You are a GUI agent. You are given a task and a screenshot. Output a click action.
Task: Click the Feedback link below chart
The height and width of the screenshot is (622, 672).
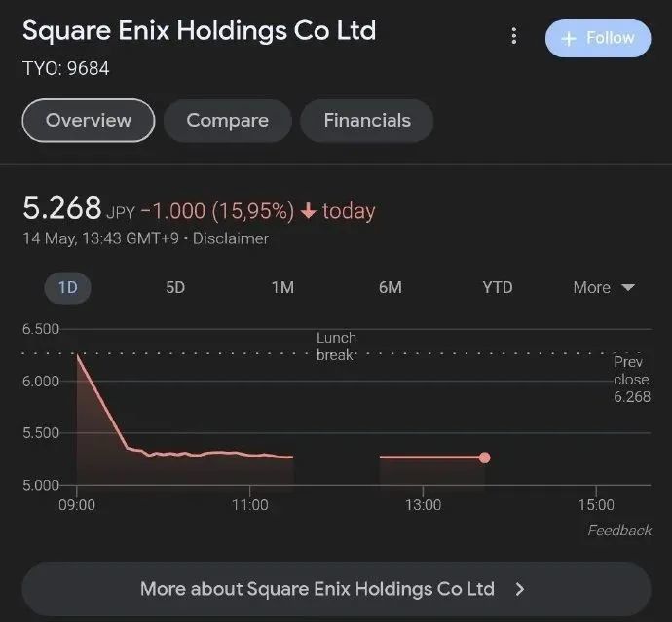click(x=619, y=531)
